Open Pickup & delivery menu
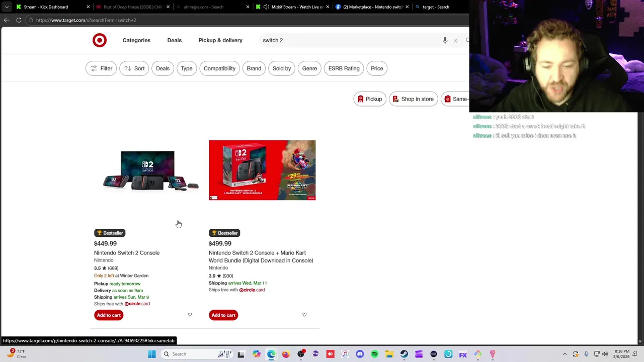Image resolution: width=644 pixels, height=362 pixels. (x=220, y=40)
